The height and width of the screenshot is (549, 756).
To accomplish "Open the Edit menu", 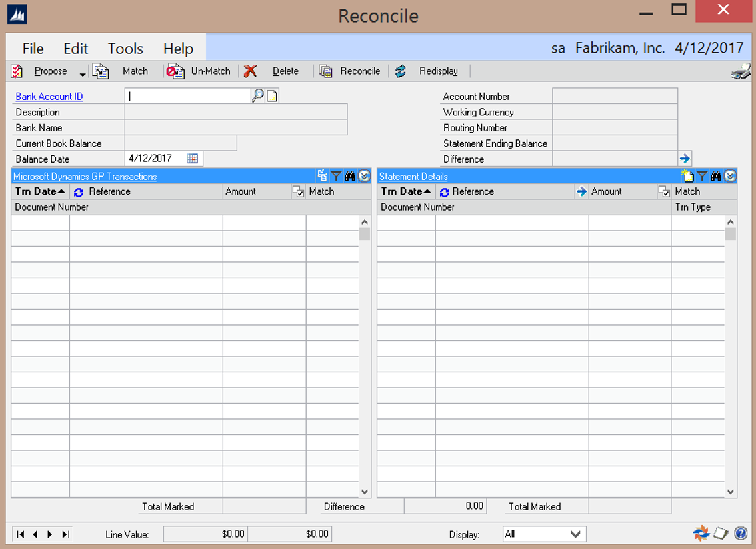I will [75, 49].
